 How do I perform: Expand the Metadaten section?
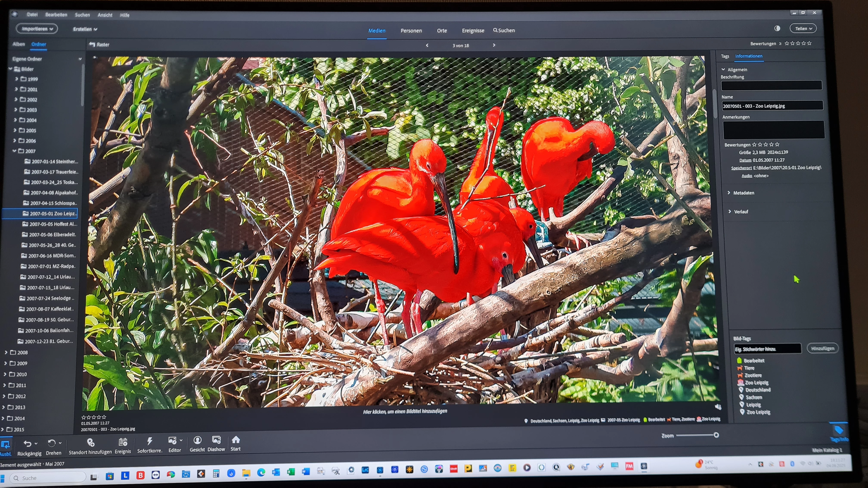click(743, 193)
